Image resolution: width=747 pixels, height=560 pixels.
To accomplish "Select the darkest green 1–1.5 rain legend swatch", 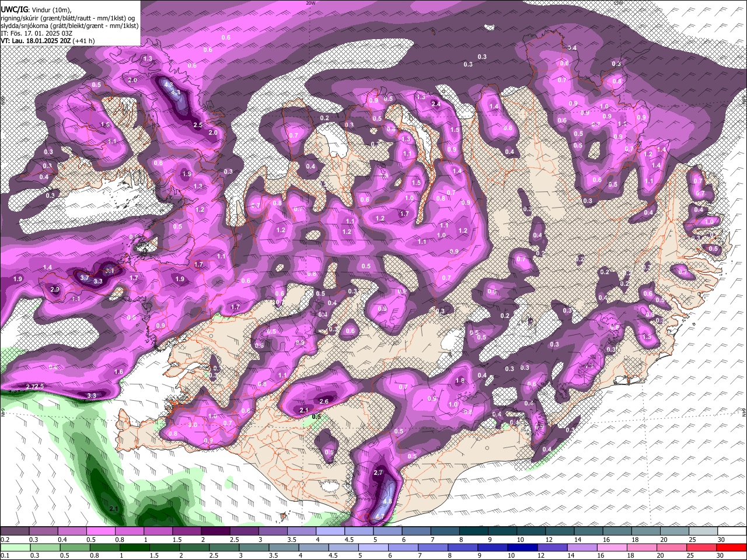I will point(134,547).
